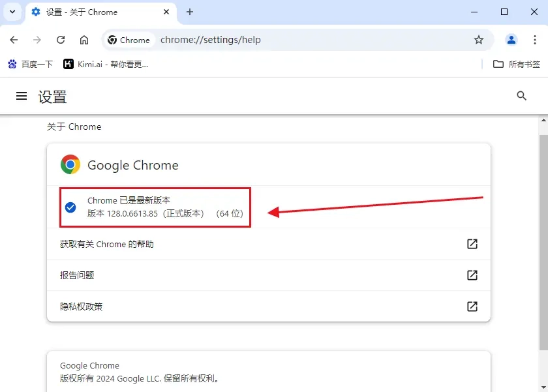The width and height of the screenshot is (548, 392).
Task: Click the forward navigation arrow
Action: [x=37, y=40]
